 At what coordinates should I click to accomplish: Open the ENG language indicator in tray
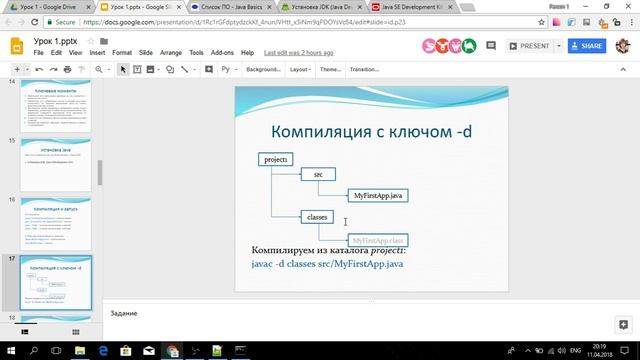click(576, 351)
